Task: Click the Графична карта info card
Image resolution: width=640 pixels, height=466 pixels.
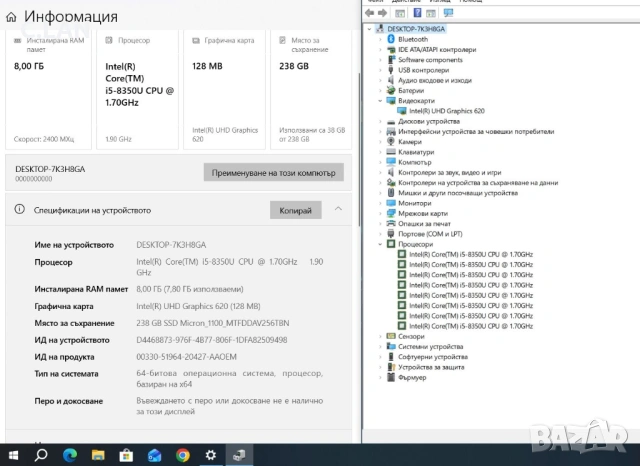Action: click(224, 90)
